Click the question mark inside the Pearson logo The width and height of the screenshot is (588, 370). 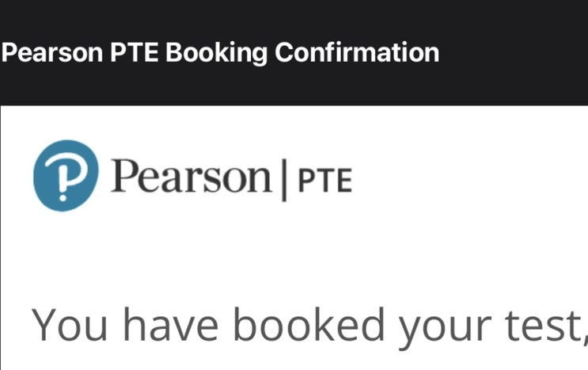(x=66, y=177)
